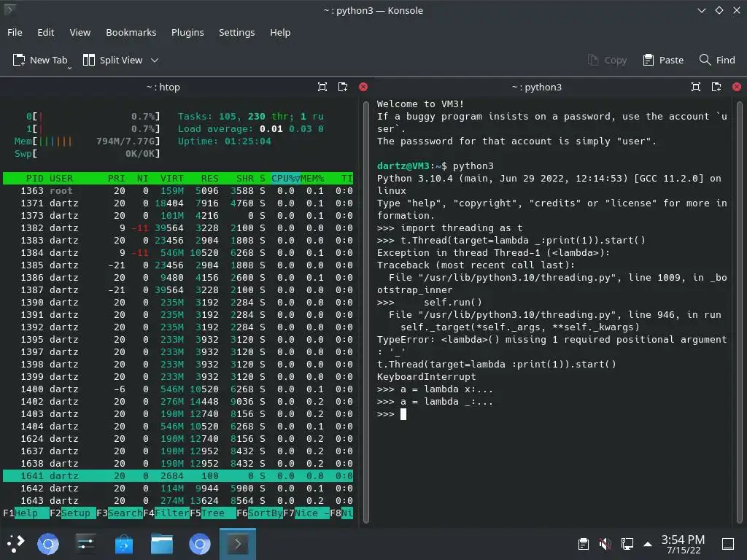Screen dimensions: 747x560
Task: Click the Paste toolbar button
Action: tap(663, 60)
